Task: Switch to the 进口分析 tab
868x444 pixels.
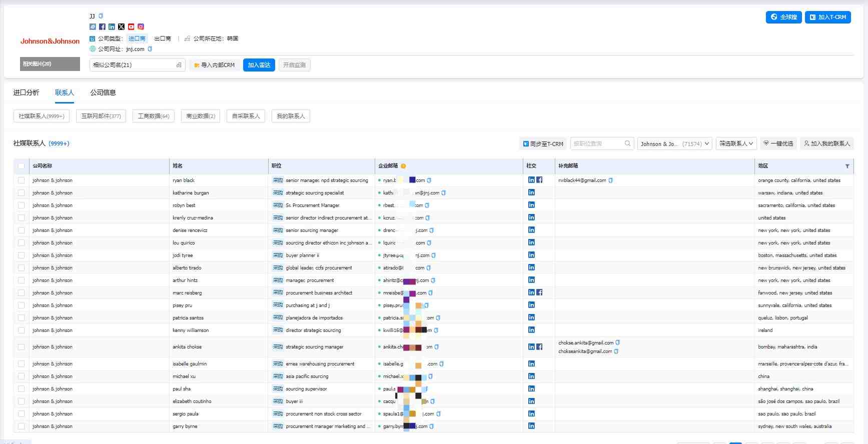Action: point(26,92)
